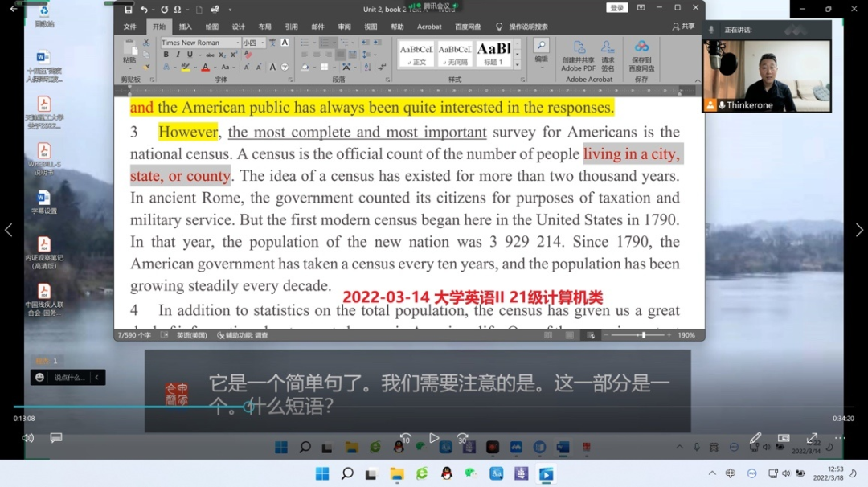Toggle bold formatting in Word ribbon
The width and height of the screenshot is (868, 487).
(166, 55)
